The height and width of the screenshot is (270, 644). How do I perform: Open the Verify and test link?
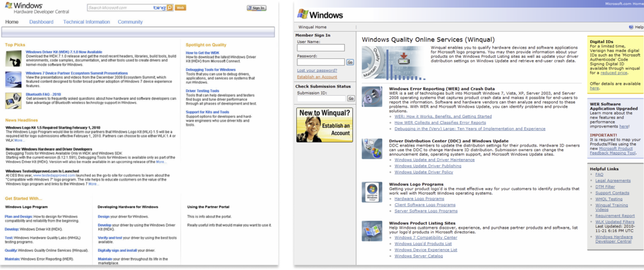[110, 238]
